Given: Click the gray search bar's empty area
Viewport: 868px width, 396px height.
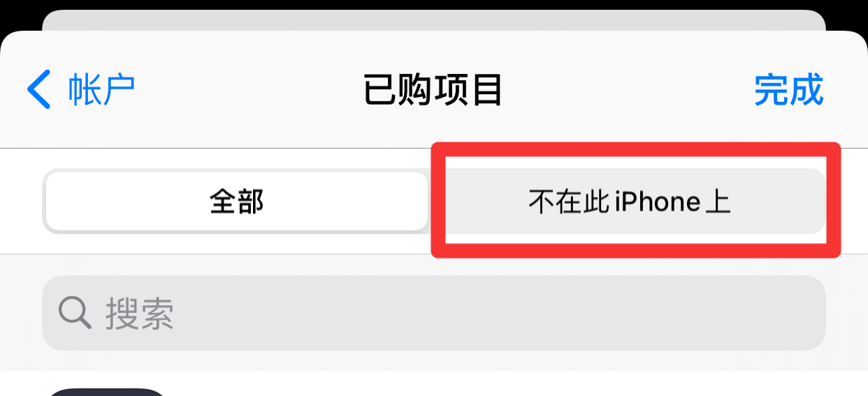Looking at the screenshot, I should point(500,313).
